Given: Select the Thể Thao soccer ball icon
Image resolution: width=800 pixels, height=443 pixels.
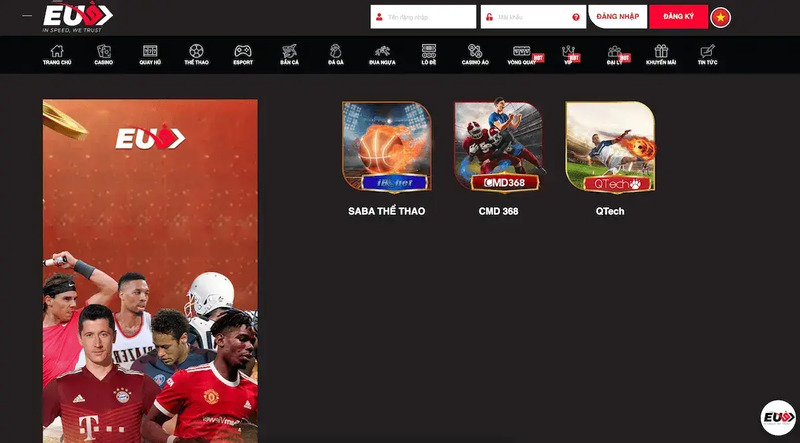Looking at the screenshot, I should pyautogui.click(x=196, y=51).
